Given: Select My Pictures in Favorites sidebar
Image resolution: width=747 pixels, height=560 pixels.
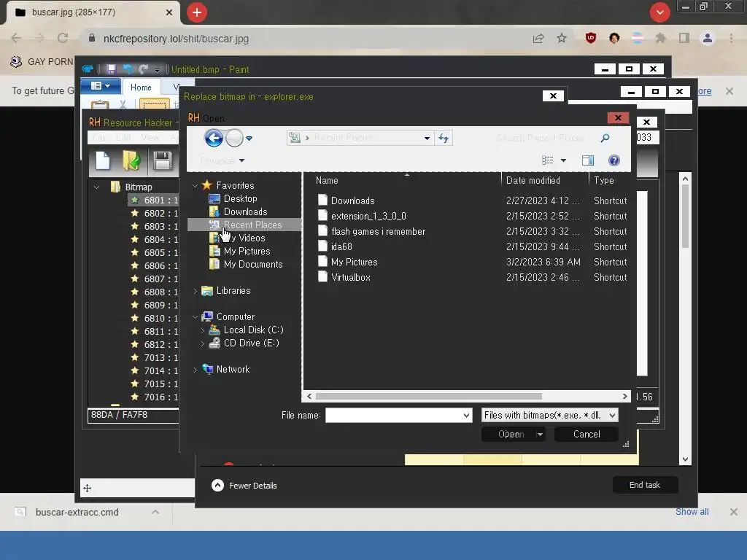Looking at the screenshot, I should (247, 251).
